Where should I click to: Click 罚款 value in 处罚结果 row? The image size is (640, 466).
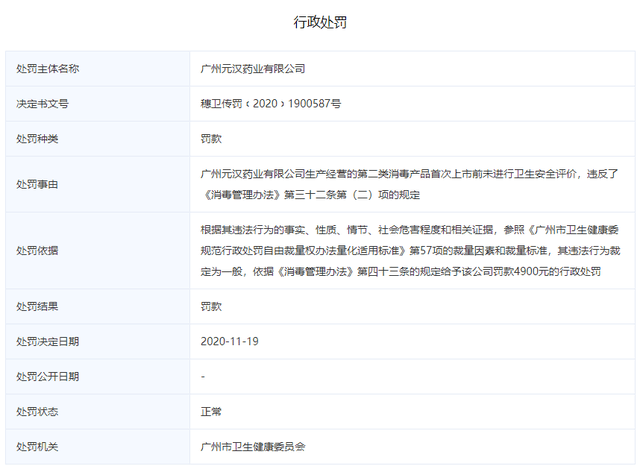(211, 307)
